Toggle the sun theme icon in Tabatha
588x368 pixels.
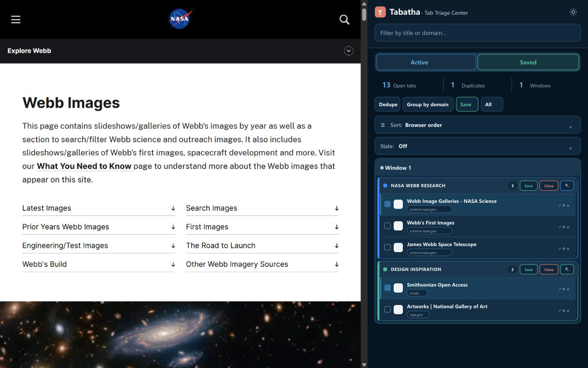click(x=573, y=12)
